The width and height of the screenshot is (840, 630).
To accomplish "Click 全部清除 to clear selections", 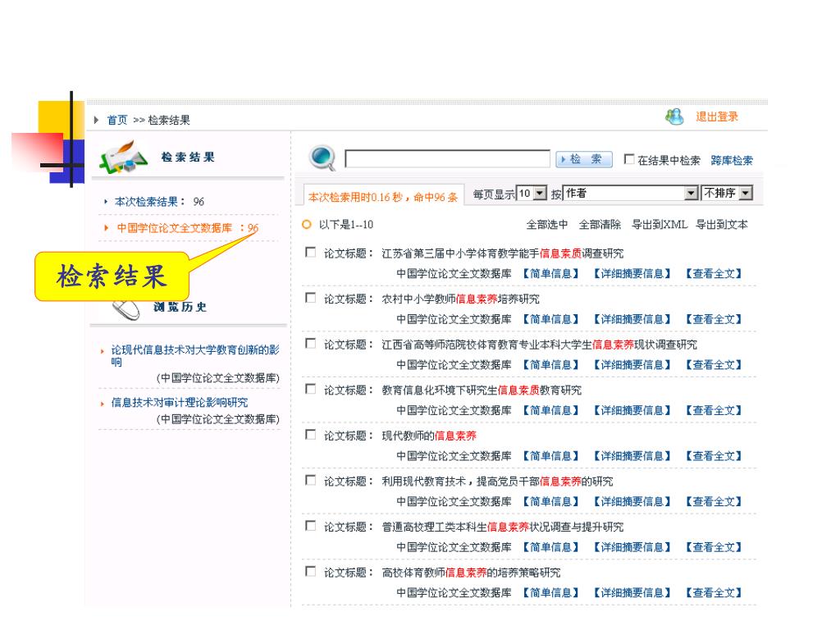I will (600, 225).
